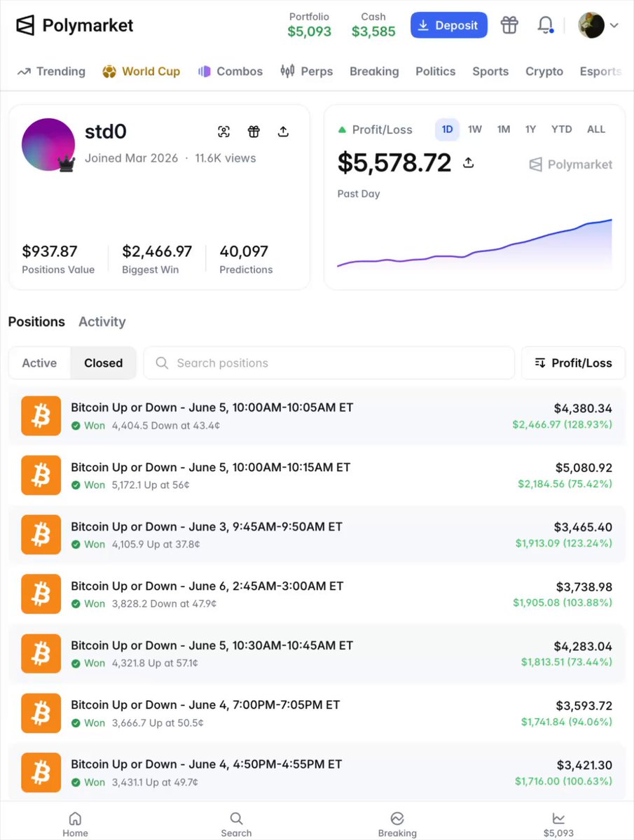This screenshot has height=840, width=634.
Task: Focus the Search positions field
Action: (x=329, y=363)
